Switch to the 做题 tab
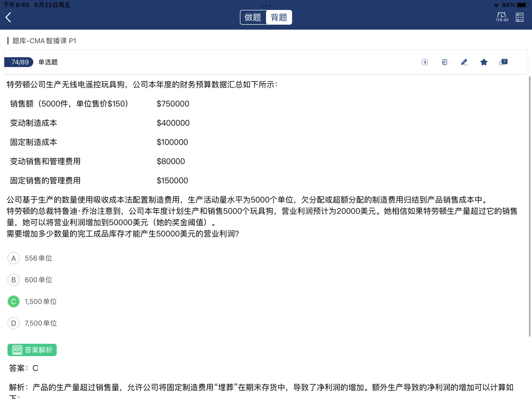The width and height of the screenshot is (532, 399). pyautogui.click(x=253, y=17)
